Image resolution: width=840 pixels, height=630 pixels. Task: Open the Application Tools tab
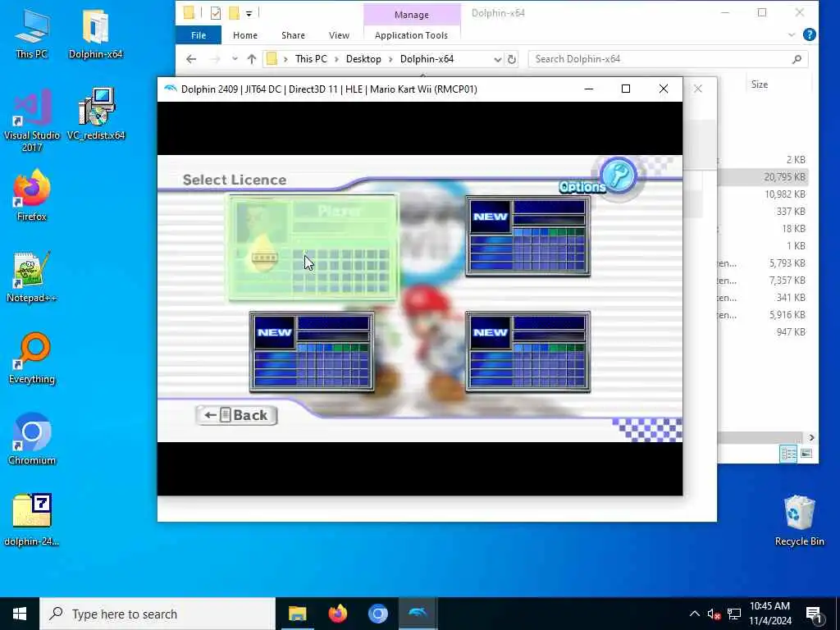[412, 35]
